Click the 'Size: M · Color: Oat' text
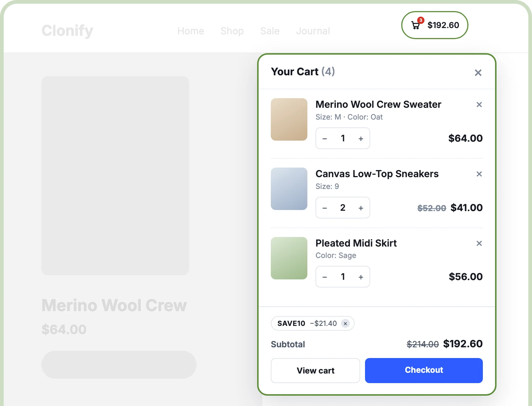 [349, 117]
